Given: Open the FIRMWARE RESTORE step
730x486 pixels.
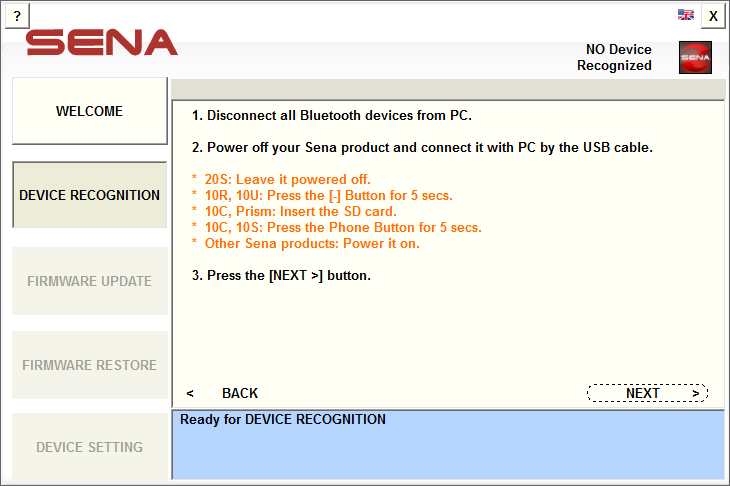Looking at the screenshot, I should (89, 365).
